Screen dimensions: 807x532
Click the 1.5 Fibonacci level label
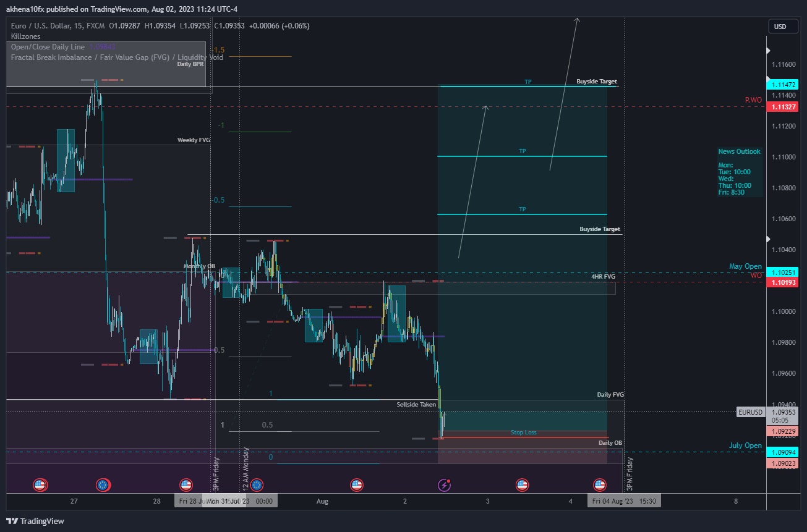tap(220, 50)
